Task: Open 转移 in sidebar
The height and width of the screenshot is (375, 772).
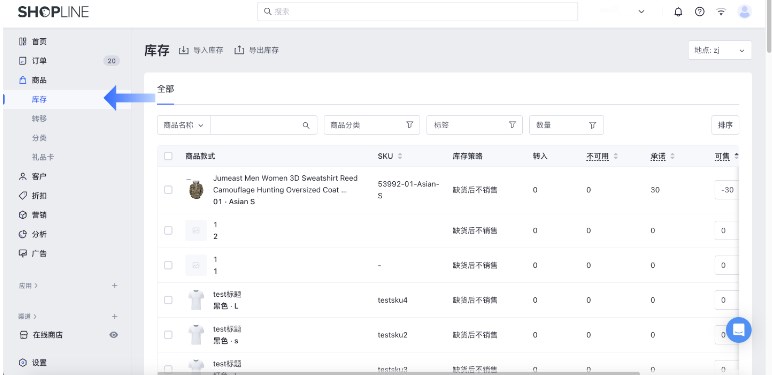Action: pos(39,119)
